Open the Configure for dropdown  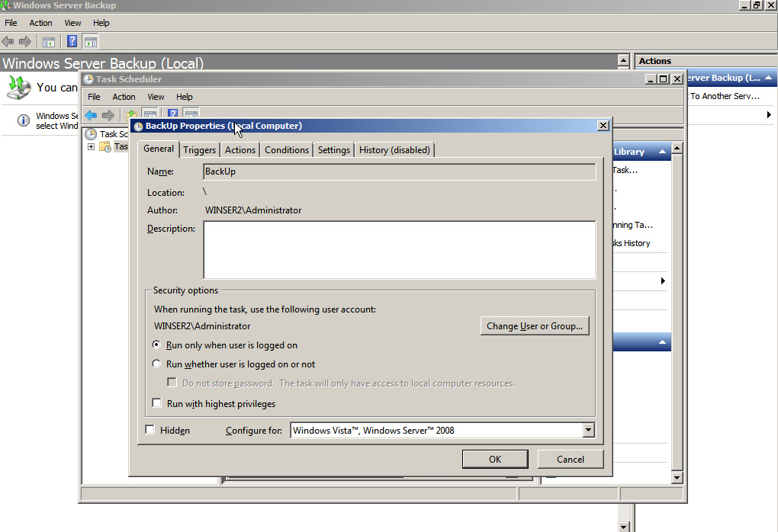(x=589, y=430)
